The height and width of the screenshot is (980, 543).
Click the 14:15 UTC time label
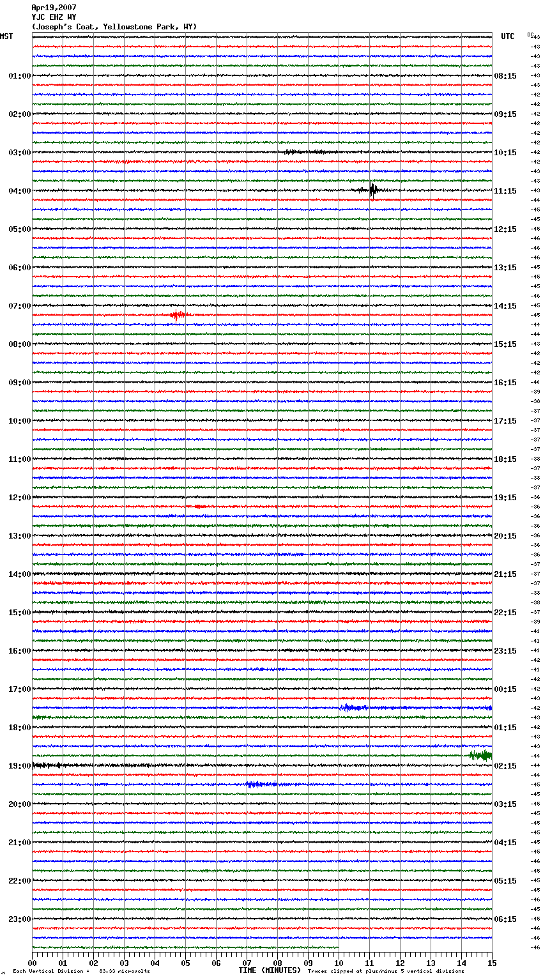[x=505, y=306]
